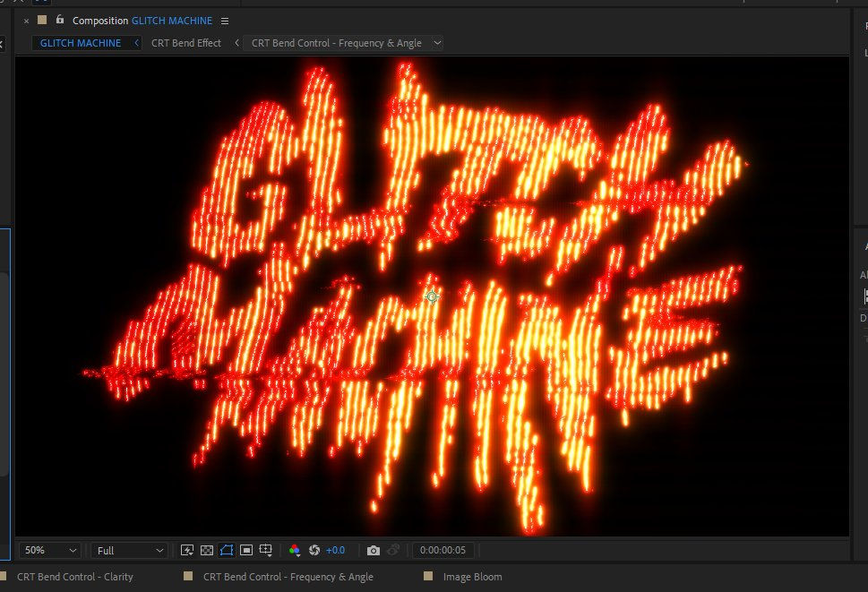The width and height of the screenshot is (868, 592).
Task: Click the Show Snapshot icon
Action: point(394,550)
